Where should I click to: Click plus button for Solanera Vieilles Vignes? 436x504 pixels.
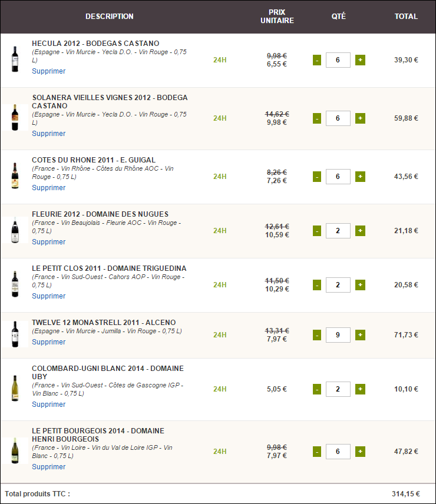[x=360, y=118]
